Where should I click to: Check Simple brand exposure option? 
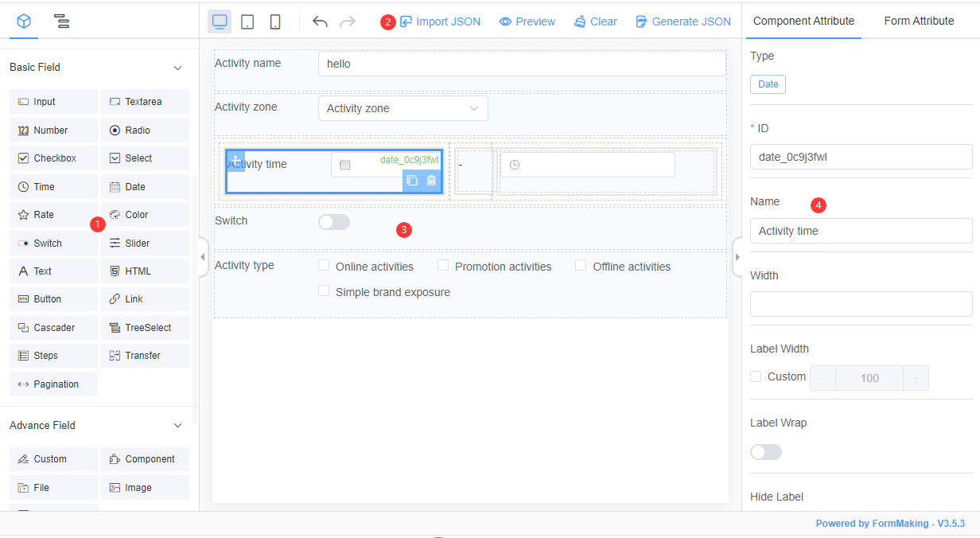click(x=324, y=291)
